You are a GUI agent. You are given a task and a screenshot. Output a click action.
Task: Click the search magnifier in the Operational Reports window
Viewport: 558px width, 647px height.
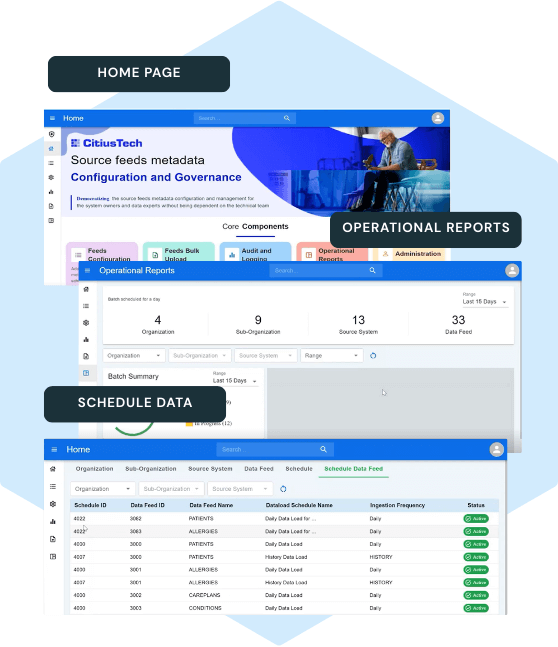click(372, 270)
